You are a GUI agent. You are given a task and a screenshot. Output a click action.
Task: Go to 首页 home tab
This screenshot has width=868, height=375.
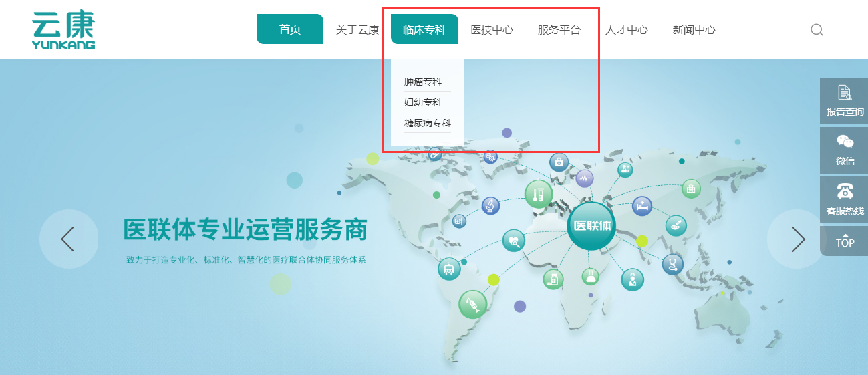click(290, 29)
